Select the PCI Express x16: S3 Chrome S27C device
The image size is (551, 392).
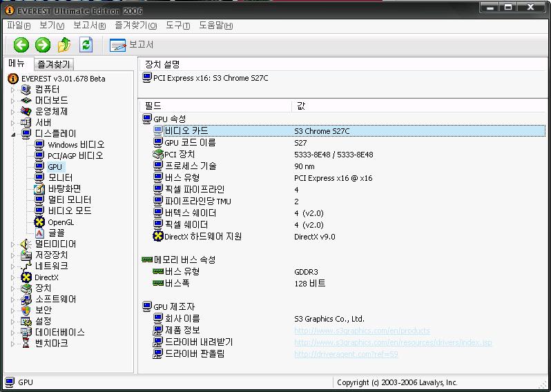click(x=205, y=78)
